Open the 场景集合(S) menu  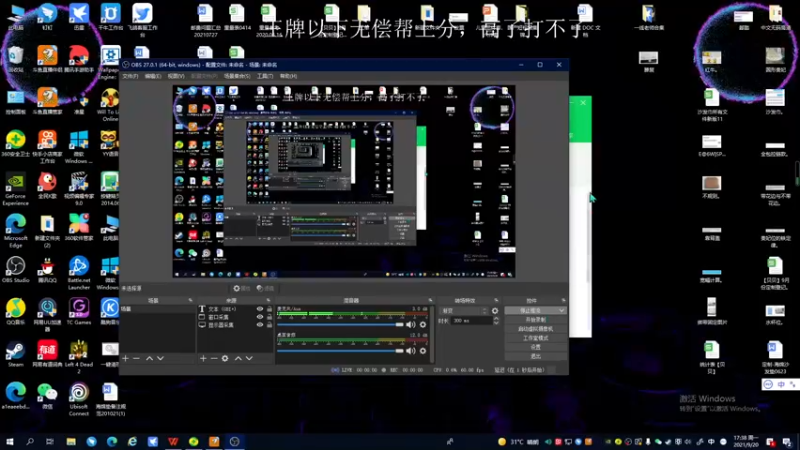[x=237, y=76]
